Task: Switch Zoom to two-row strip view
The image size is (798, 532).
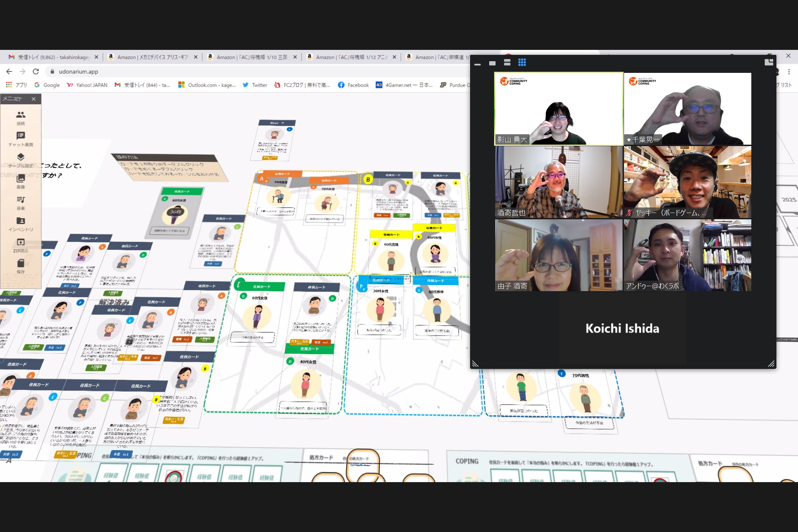Action: (507, 63)
